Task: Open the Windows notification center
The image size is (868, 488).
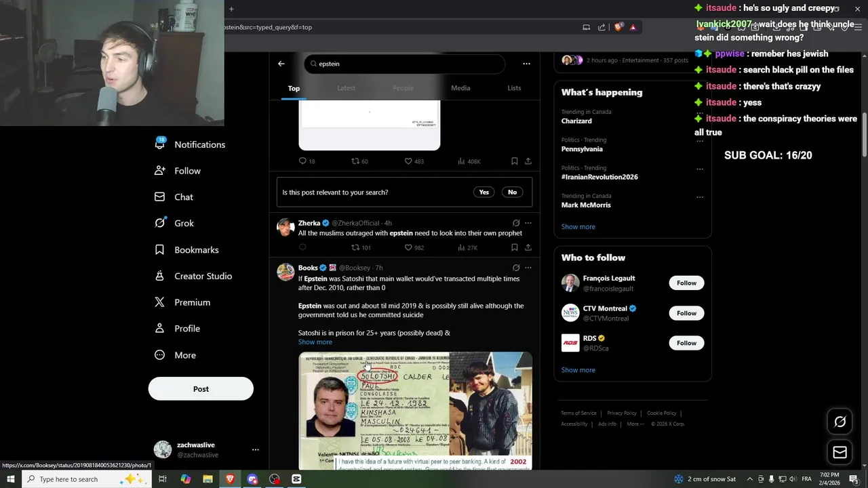Action: click(x=853, y=479)
